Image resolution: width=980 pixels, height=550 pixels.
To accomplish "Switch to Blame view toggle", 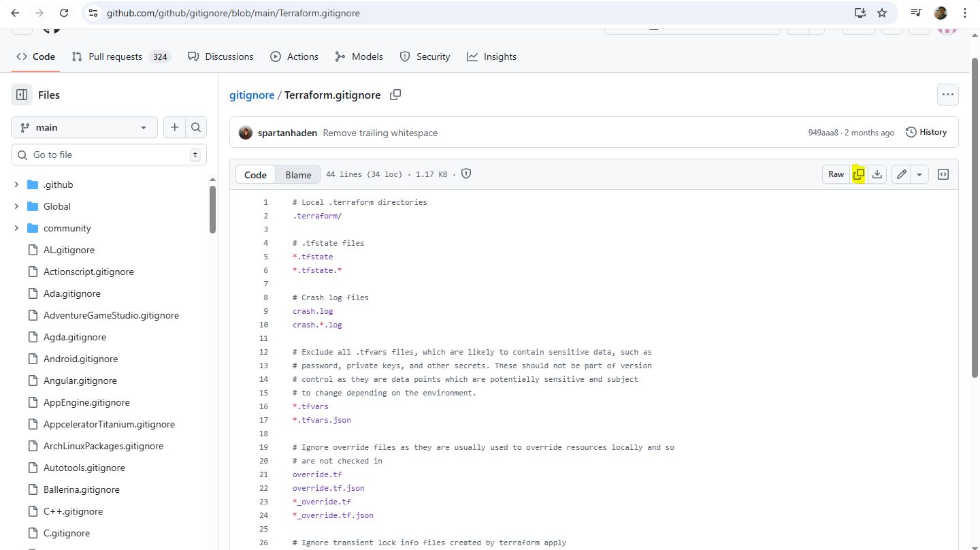I will (298, 175).
